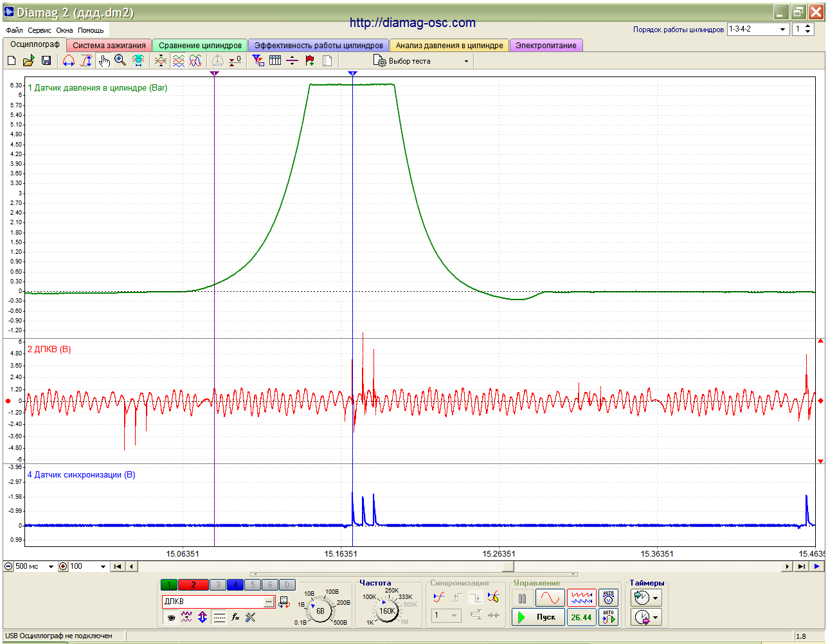Screen dimensions: 828x644
Task: Toggle channel 1 green button
Action: pos(168,585)
